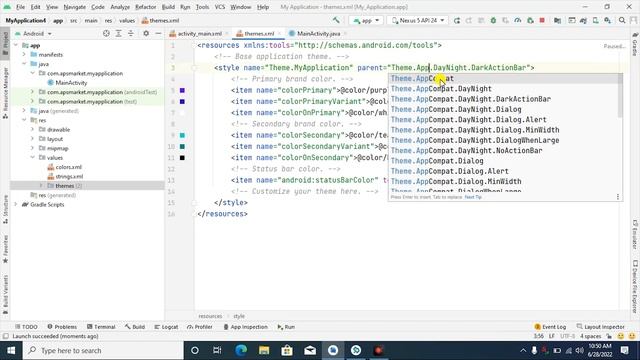
Task: Open the AVD Manager icon
Action: coord(596,20)
